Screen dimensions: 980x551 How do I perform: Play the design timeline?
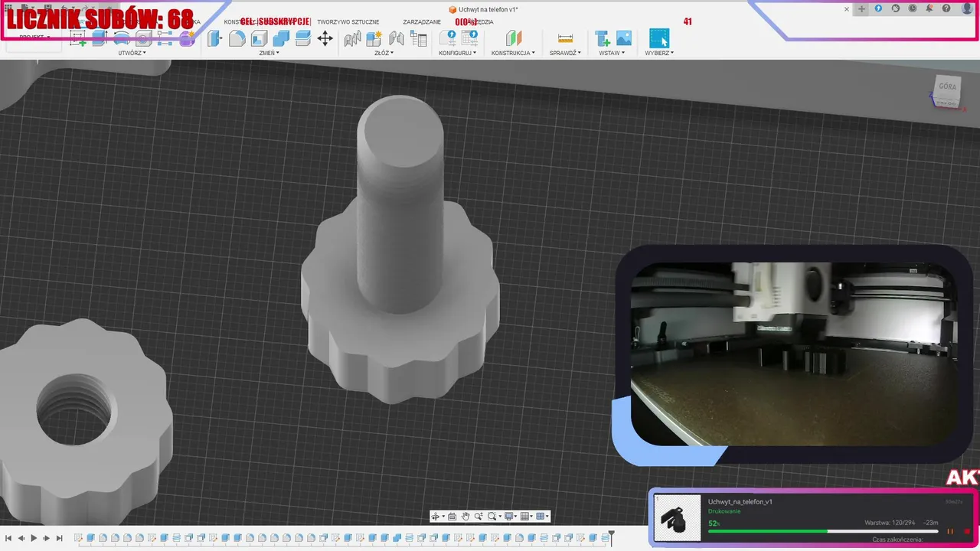click(34, 539)
